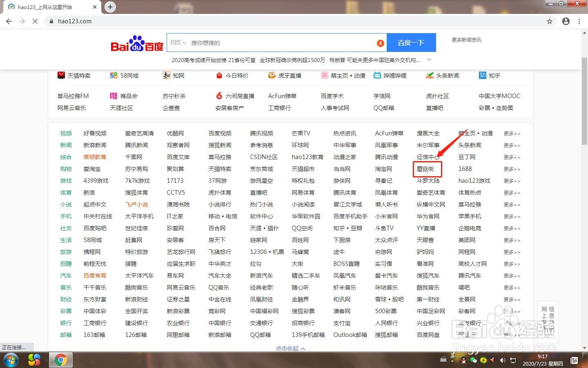The image size is (588, 368).
Task: Open a new browser tab
Action: point(110,7)
